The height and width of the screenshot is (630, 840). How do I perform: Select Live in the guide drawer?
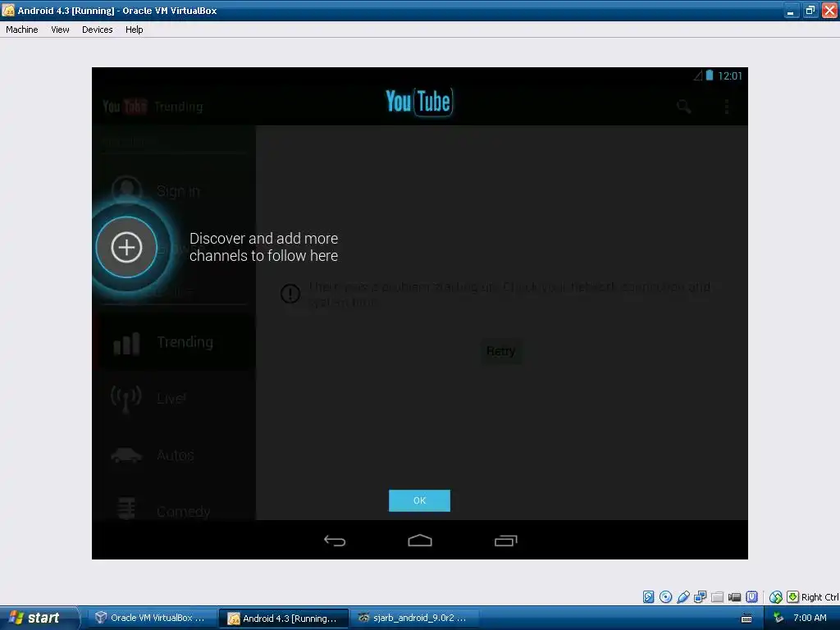pyautogui.click(x=174, y=399)
